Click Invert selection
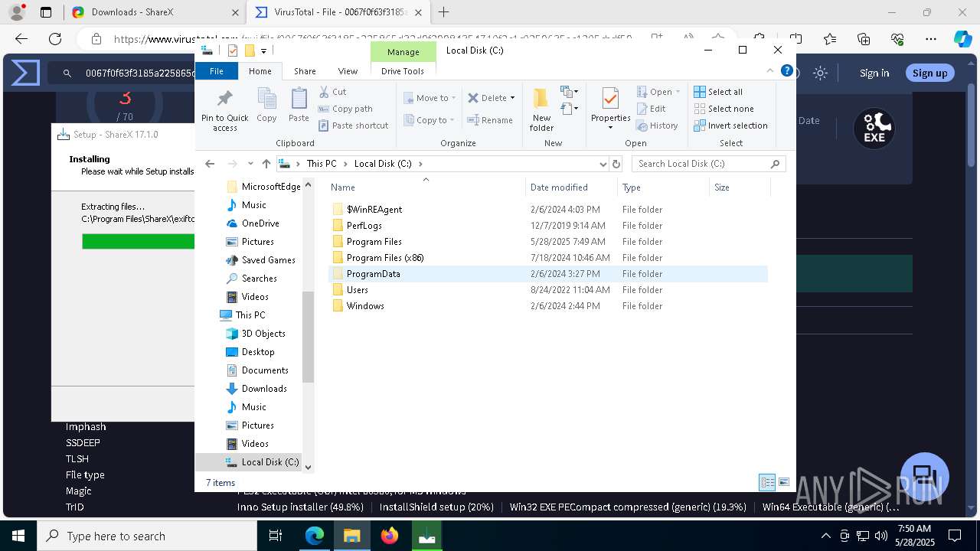 [730, 126]
